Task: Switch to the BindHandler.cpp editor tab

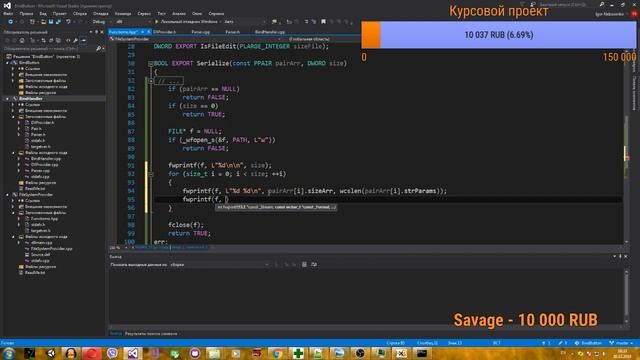Action: 270,32
